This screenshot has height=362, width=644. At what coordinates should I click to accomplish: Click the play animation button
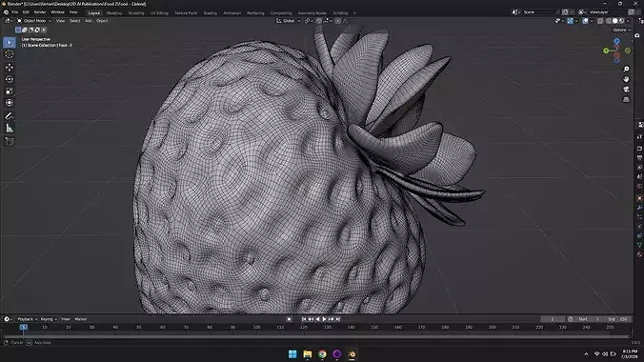click(x=325, y=319)
